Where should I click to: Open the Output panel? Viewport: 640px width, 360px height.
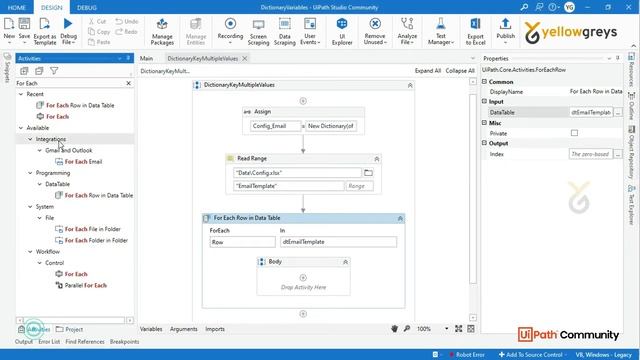coord(24,342)
